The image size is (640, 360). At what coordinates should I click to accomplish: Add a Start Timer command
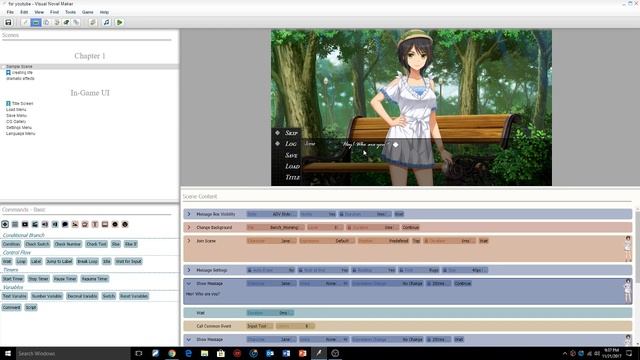13,279
